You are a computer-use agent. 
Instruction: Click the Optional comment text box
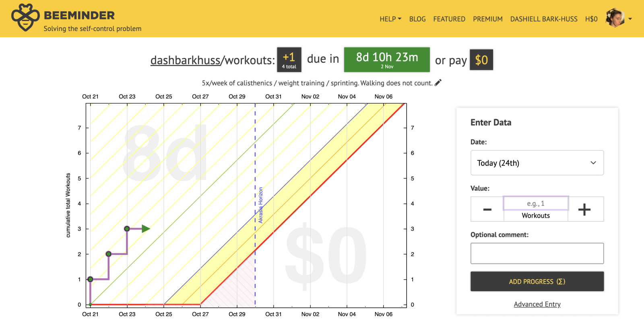(537, 253)
